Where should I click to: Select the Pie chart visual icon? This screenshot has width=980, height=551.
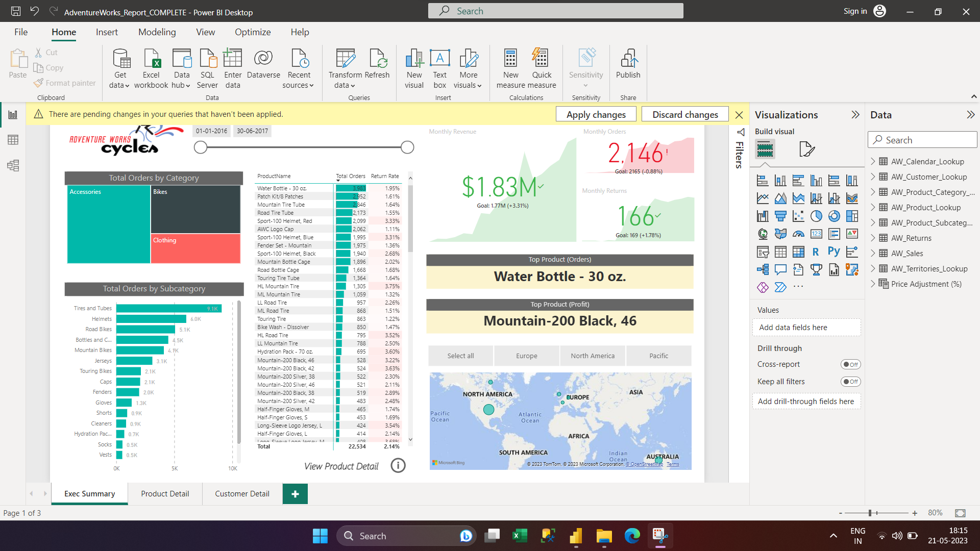point(816,216)
